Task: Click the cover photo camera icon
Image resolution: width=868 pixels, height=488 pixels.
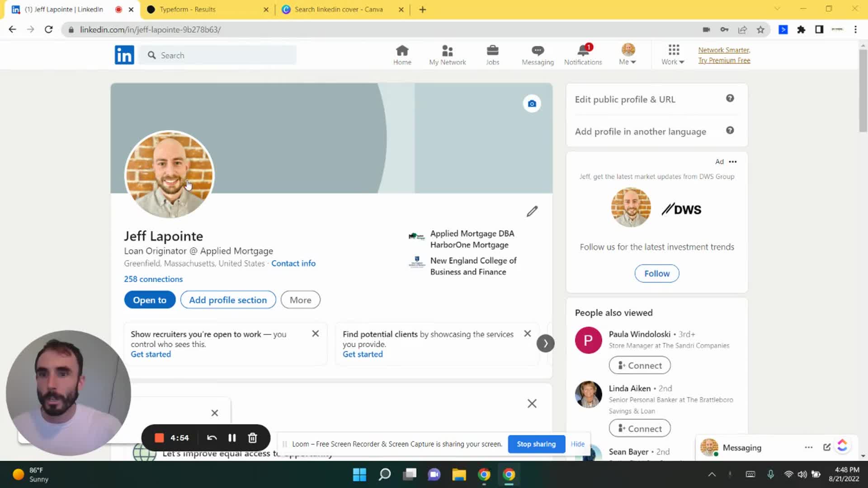Action: 532,104
